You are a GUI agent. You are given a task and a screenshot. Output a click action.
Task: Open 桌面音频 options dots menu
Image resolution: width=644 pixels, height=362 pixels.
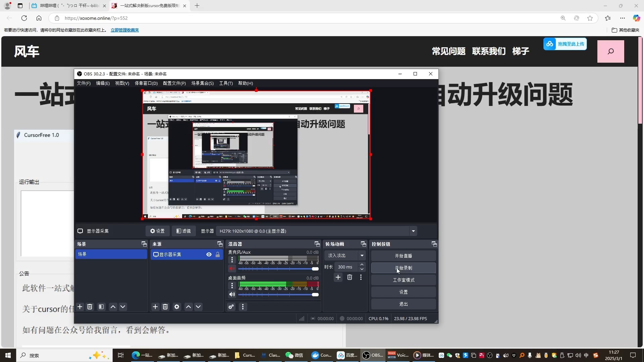[232, 286]
